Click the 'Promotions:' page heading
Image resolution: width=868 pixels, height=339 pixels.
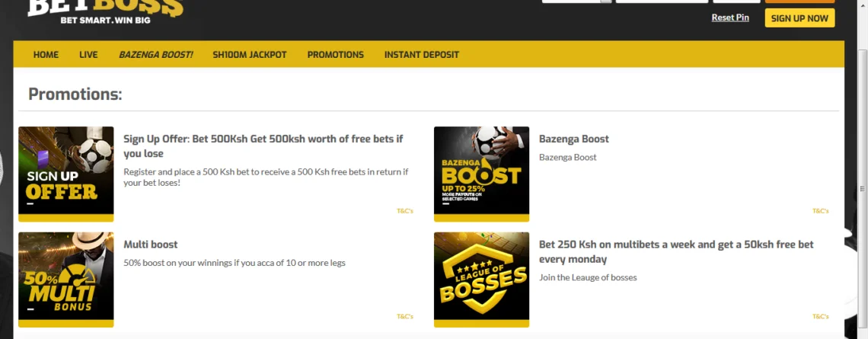coord(75,94)
